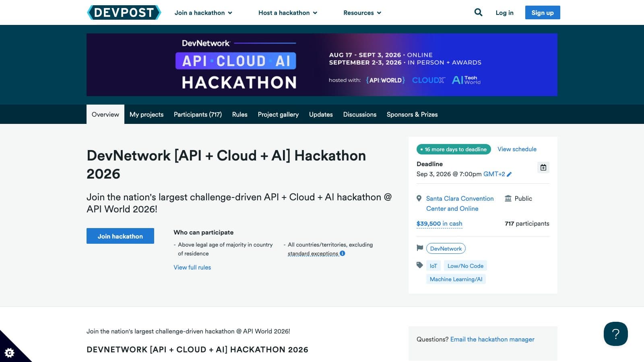The width and height of the screenshot is (644, 362).
Task: Click the 717 participants count text
Action: tap(527, 224)
